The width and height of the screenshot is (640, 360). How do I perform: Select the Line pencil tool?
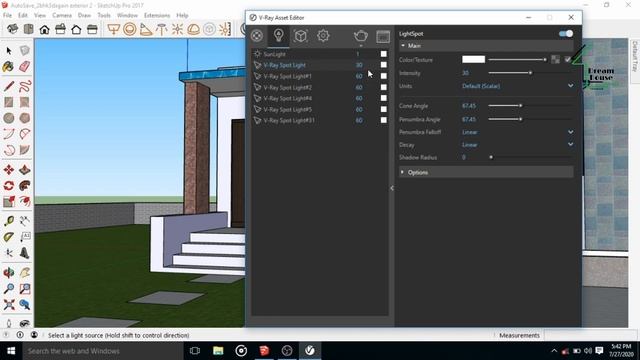[x=9, y=86]
